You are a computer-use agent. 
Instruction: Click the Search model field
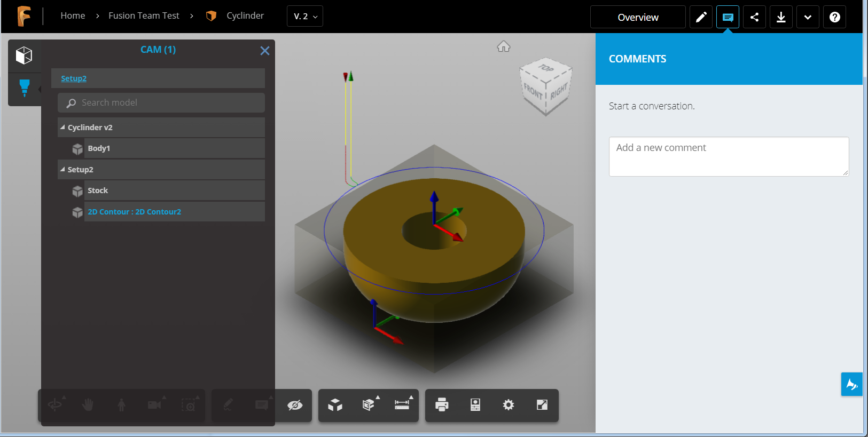[161, 103]
